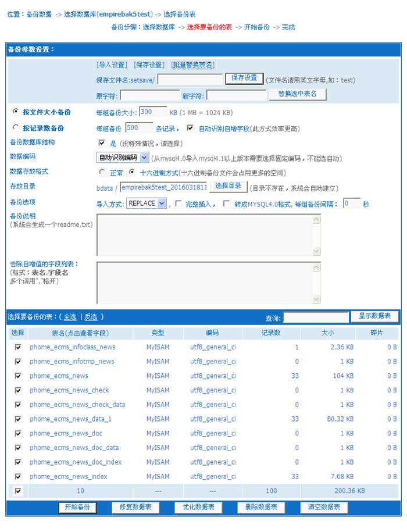Open phome_ecms_infoclass_news table fields

click(73, 347)
